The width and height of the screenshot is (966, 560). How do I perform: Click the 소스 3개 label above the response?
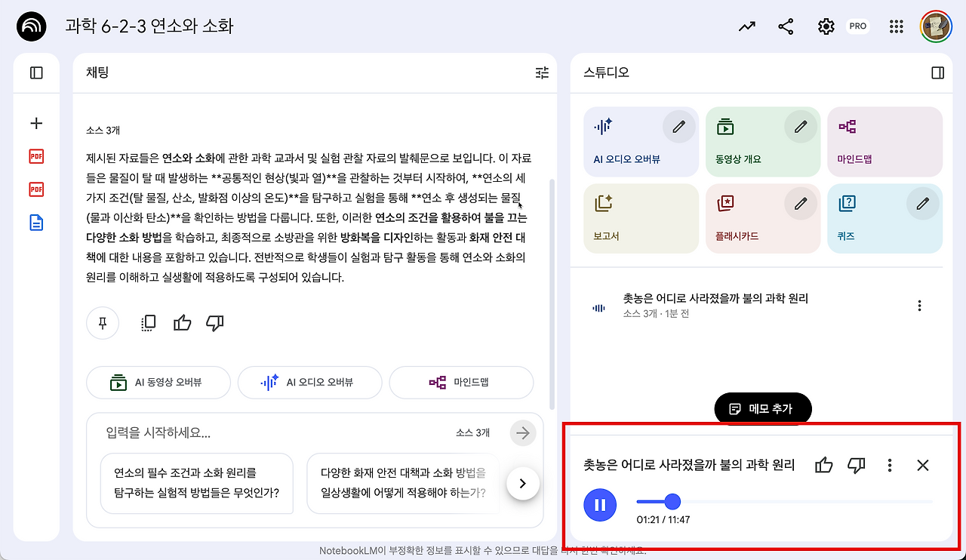[x=103, y=131]
